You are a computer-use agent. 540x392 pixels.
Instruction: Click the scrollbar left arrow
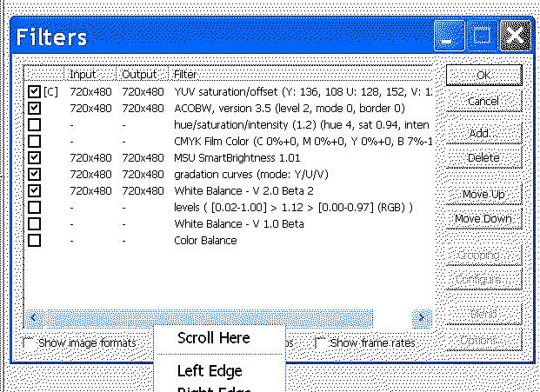[x=34, y=317]
